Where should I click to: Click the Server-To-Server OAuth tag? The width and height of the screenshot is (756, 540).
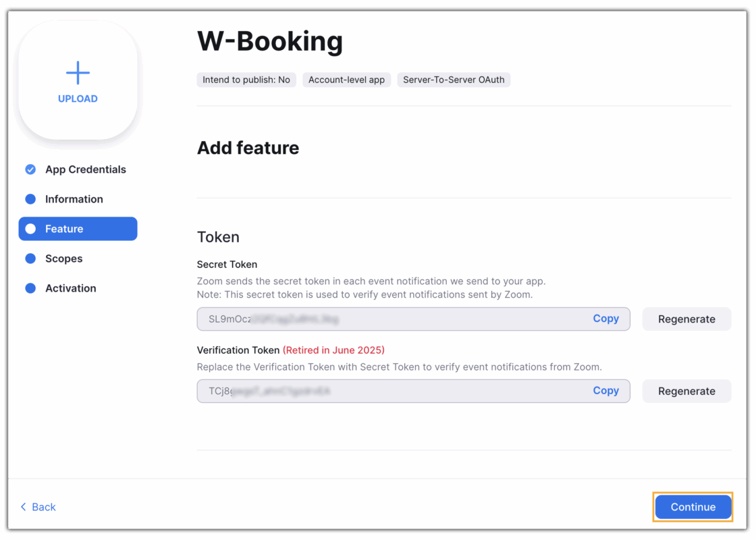pyautogui.click(x=454, y=80)
